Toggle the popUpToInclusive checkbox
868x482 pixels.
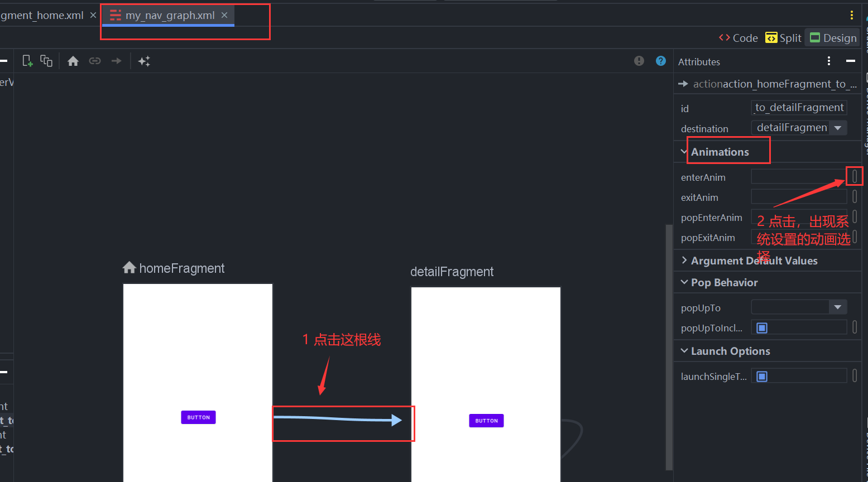coord(762,328)
